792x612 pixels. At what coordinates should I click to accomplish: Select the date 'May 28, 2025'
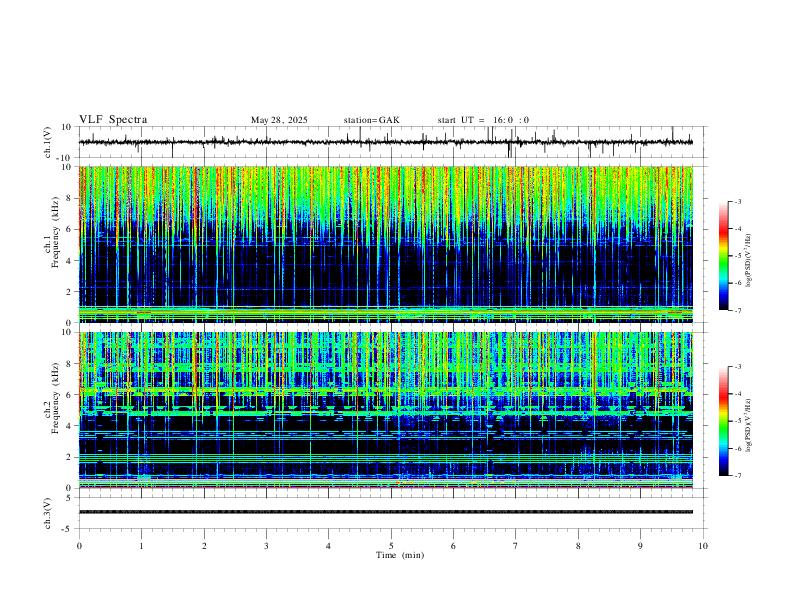(x=279, y=120)
